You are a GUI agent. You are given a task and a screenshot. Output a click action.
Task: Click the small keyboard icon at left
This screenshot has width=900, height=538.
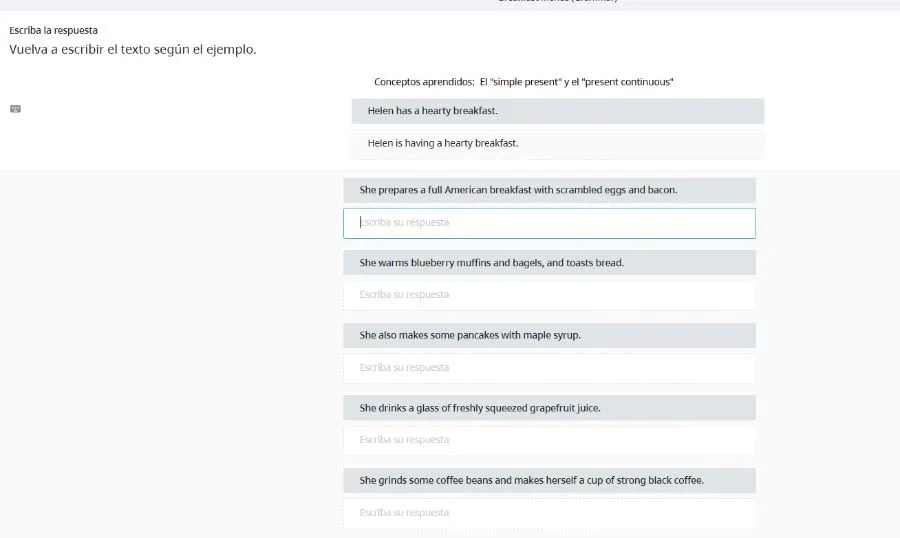pos(15,109)
